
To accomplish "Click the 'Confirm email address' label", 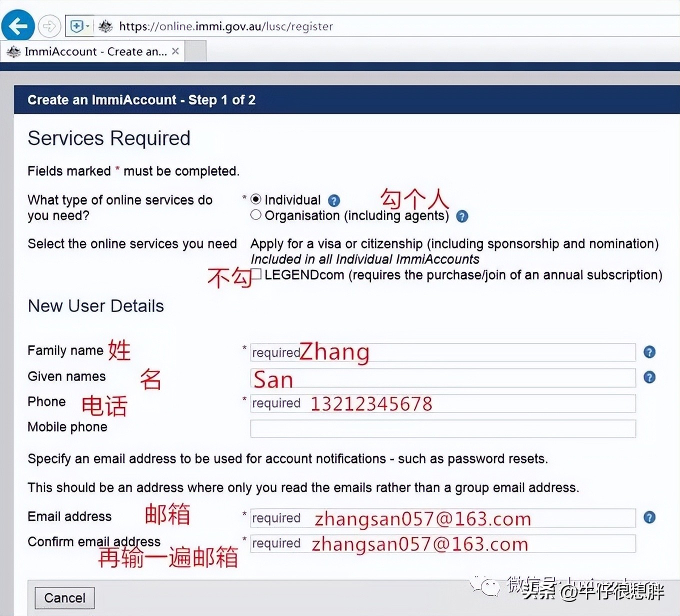I will click(x=94, y=541).
